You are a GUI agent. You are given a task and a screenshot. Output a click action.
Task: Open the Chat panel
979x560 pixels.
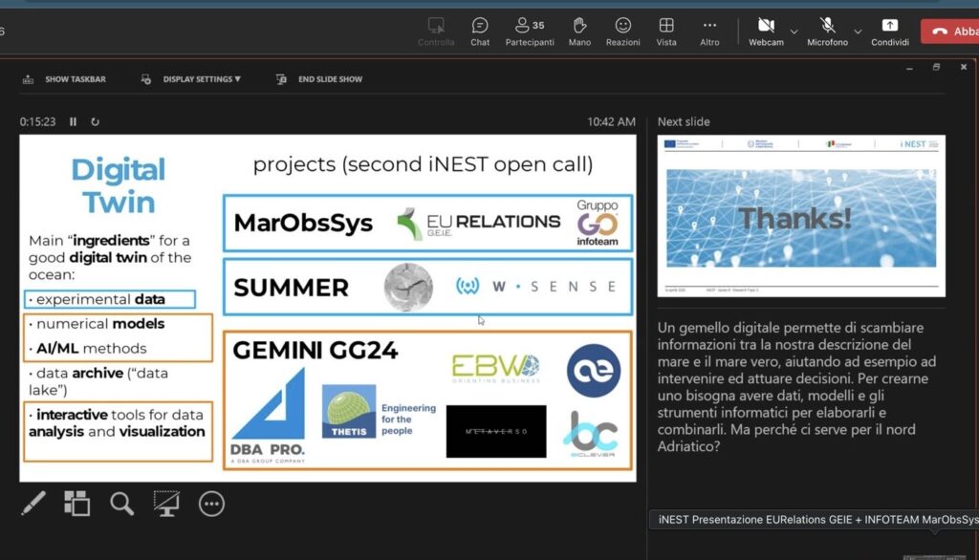[480, 32]
